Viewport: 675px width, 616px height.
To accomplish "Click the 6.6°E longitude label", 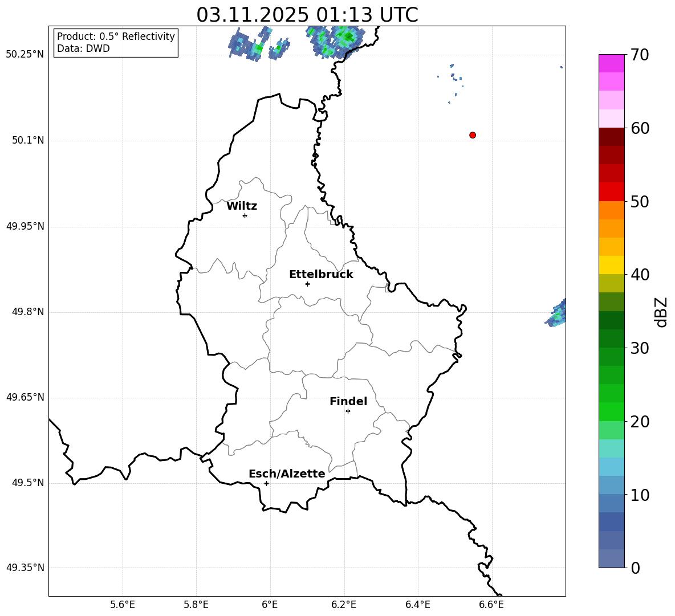I will tap(491, 605).
